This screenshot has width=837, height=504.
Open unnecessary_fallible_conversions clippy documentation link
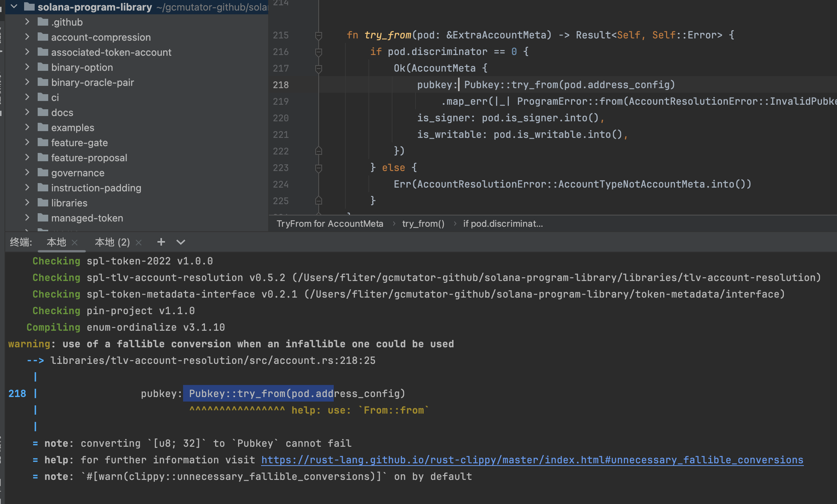(532, 460)
